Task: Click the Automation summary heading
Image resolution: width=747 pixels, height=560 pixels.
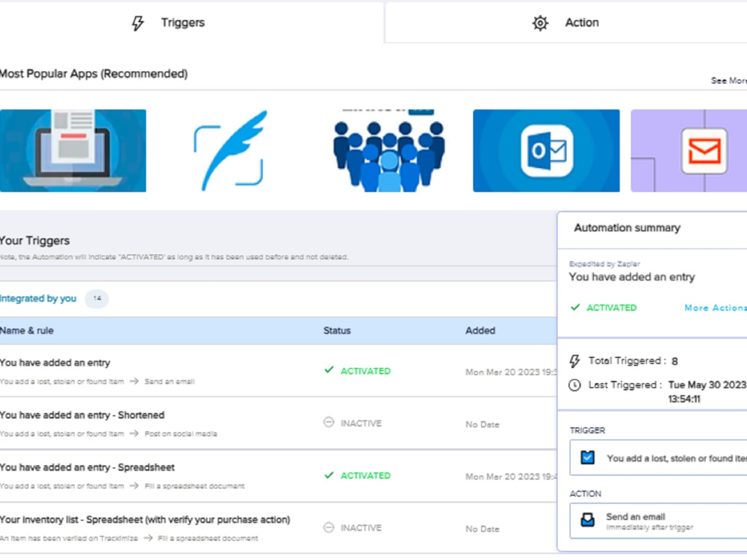Action: [x=627, y=228]
